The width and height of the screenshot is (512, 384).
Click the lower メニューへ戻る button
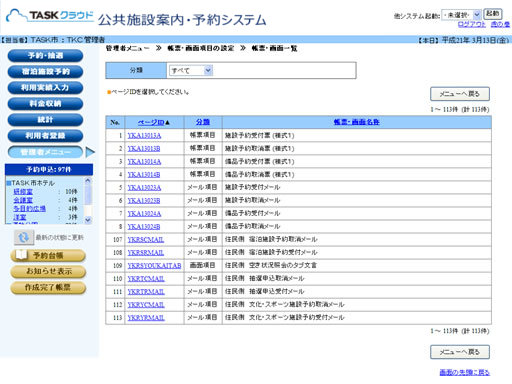coord(460,352)
